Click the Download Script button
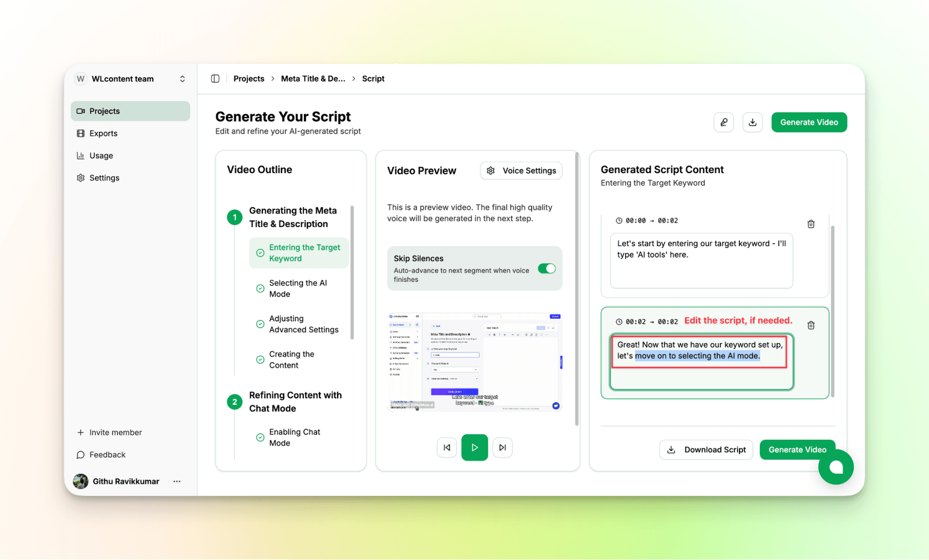The width and height of the screenshot is (929, 560). (x=706, y=449)
